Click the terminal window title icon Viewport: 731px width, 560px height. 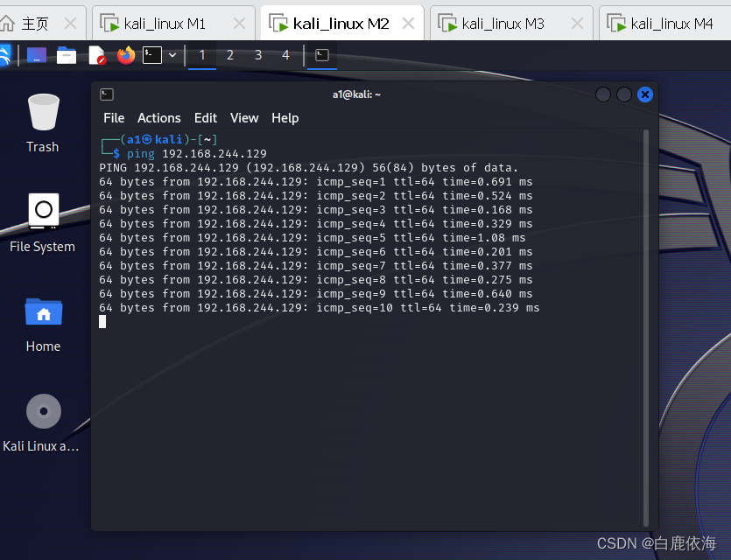coord(107,94)
